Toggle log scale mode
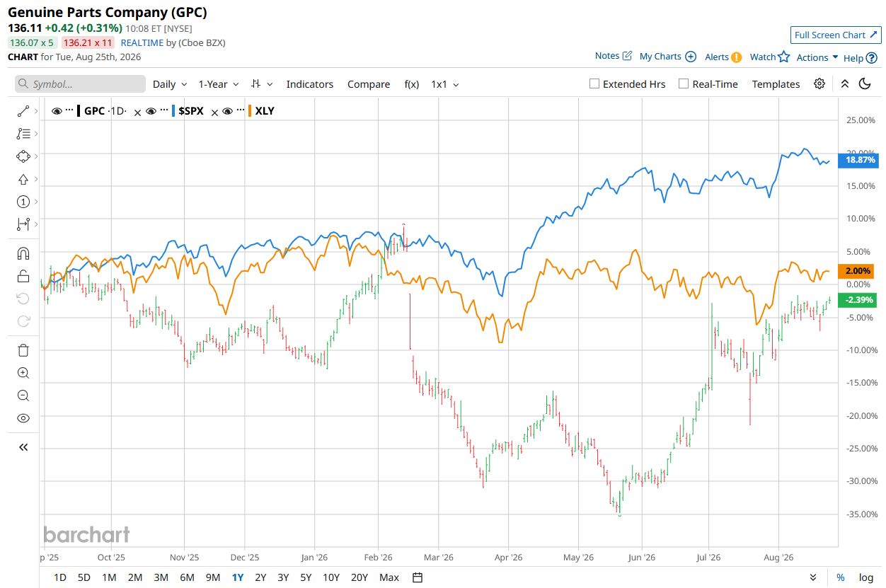The height and width of the screenshot is (588, 886). [865, 577]
